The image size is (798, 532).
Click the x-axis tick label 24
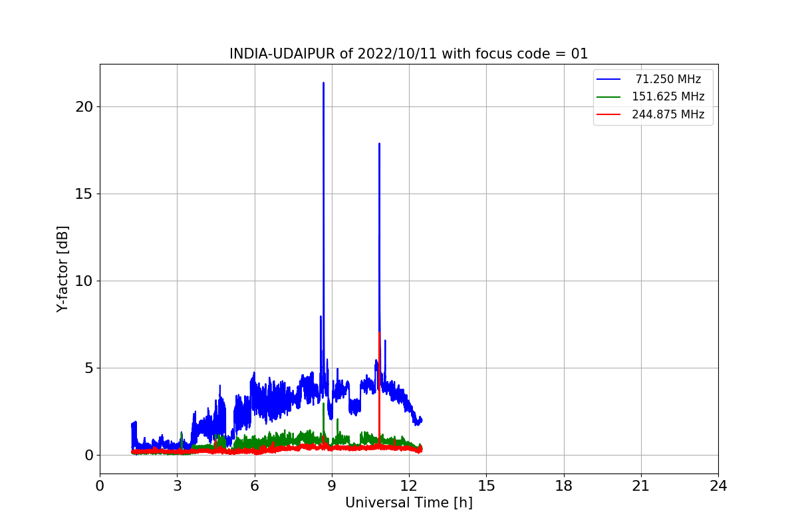(718, 486)
